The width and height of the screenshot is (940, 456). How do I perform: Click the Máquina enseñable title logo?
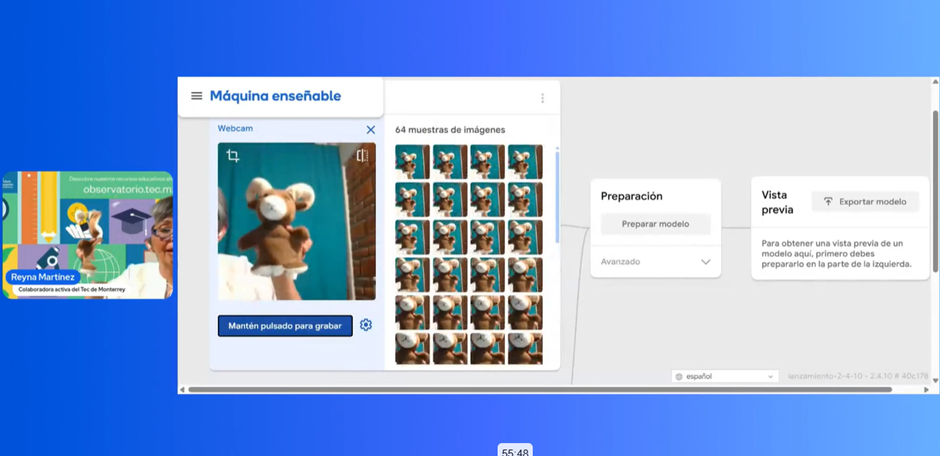(275, 96)
